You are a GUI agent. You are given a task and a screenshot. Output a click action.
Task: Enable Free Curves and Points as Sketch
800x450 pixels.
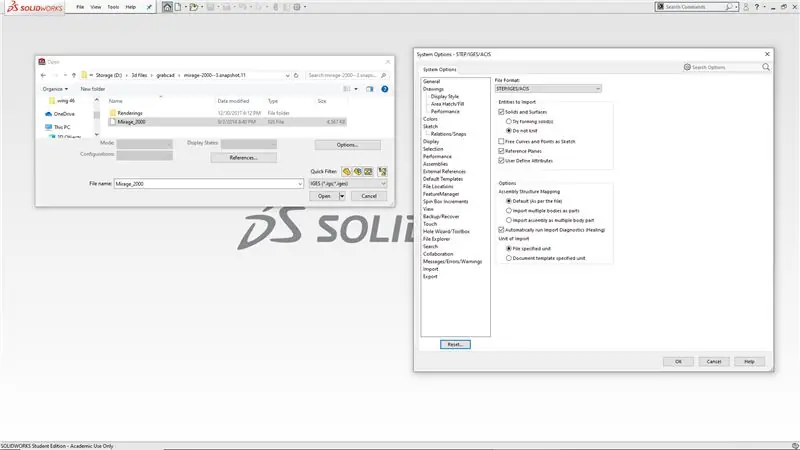point(501,141)
